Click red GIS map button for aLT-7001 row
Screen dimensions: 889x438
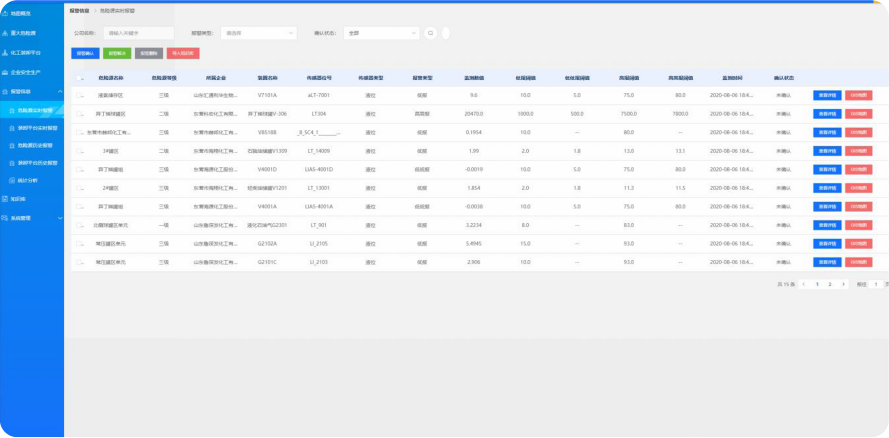[x=858, y=95]
